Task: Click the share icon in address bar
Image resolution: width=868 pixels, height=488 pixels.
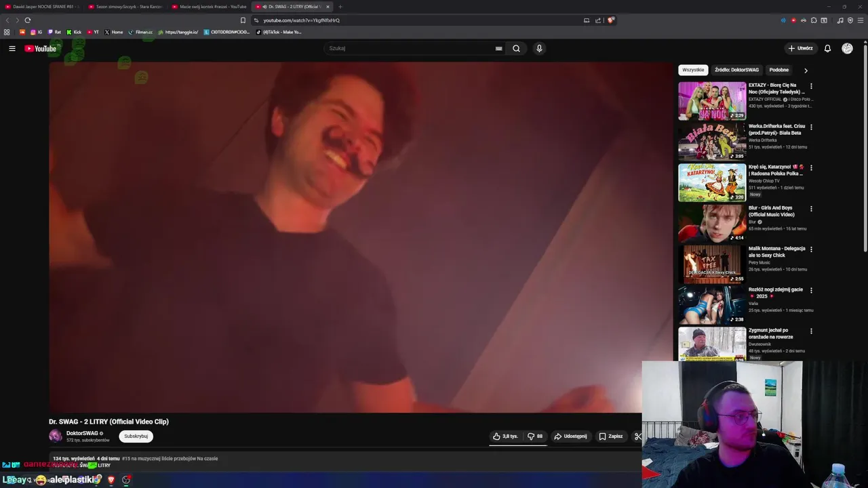Action: 598,20
